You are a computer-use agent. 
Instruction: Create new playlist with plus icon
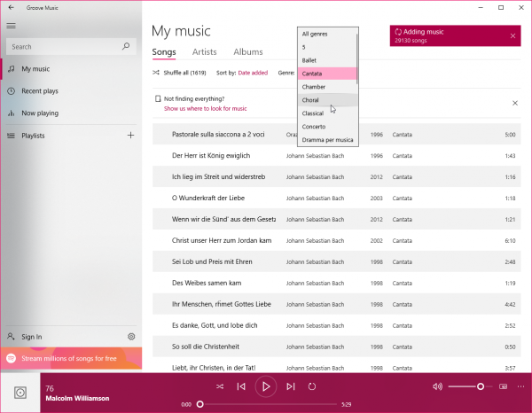130,136
